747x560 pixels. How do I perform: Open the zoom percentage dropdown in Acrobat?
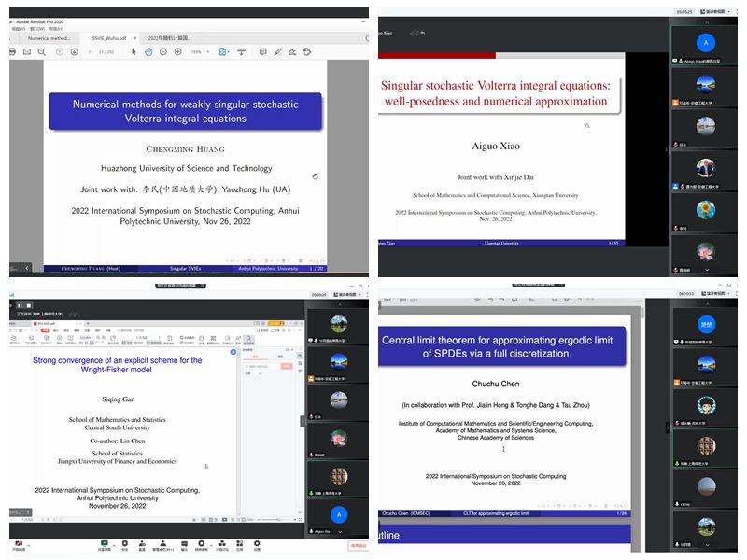pos(208,51)
